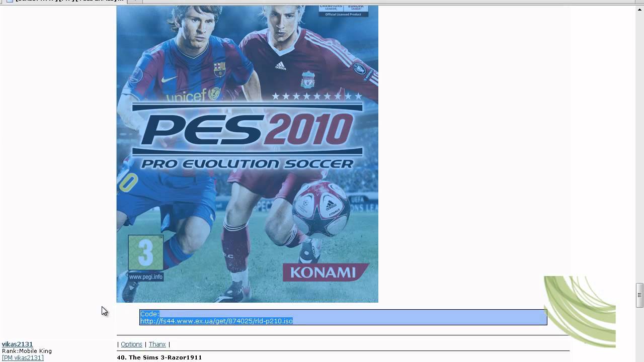Click the 'Rank:Mobile King' text
The image size is (644, 362).
click(27, 351)
